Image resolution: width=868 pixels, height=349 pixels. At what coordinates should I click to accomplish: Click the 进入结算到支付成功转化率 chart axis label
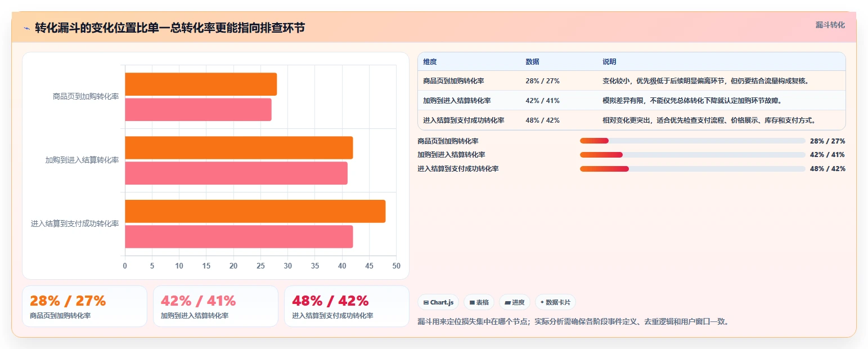[x=75, y=224]
